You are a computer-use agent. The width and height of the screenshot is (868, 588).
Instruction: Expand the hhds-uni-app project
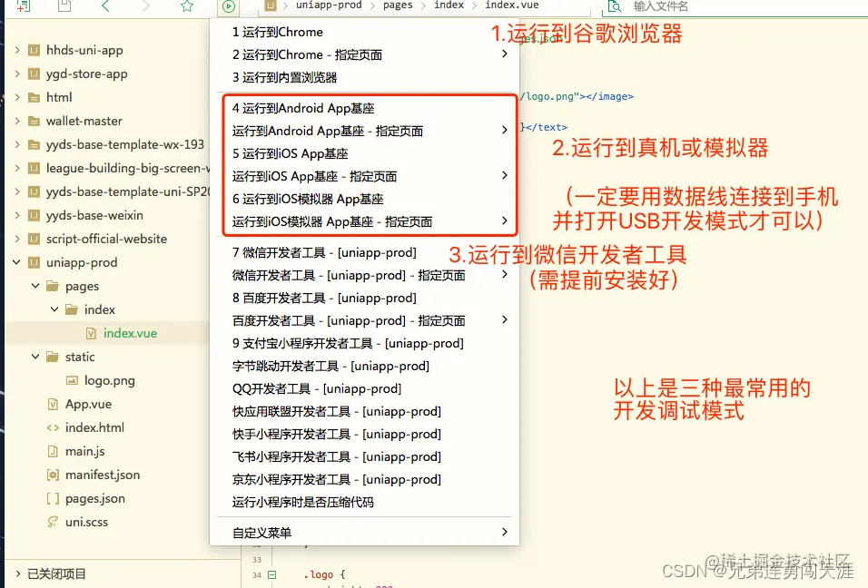(x=16, y=50)
